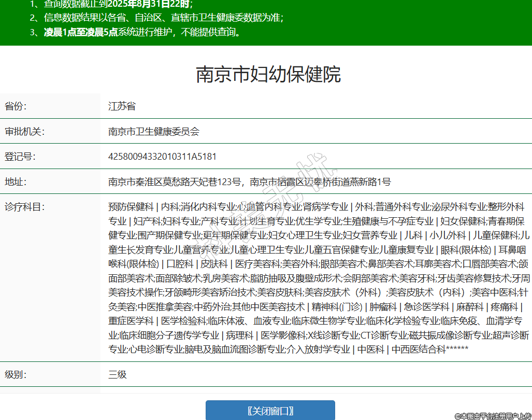Click the 江苏省 province value

point(122,106)
